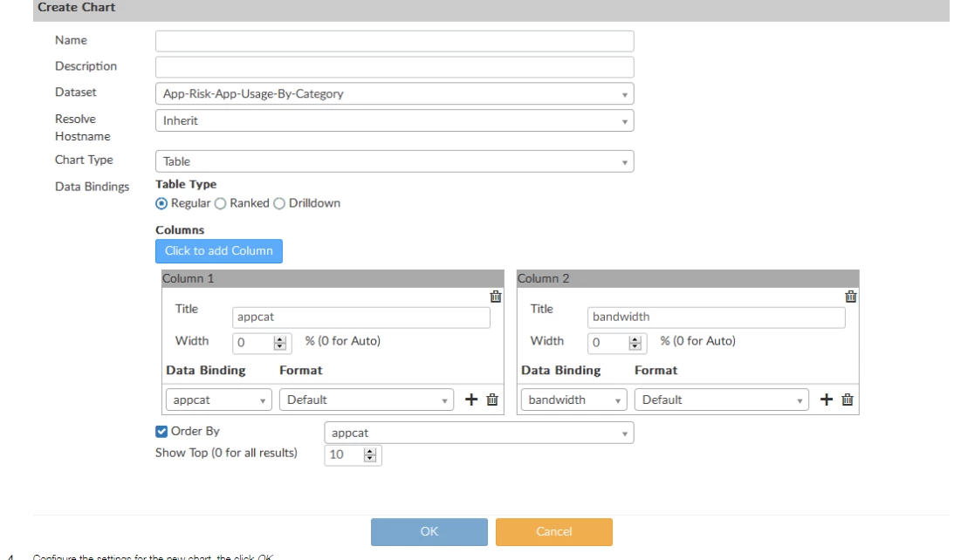The width and height of the screenshot is (954, 560).
Task: Click the 'Column 1' header text
Action: (188, 278)
